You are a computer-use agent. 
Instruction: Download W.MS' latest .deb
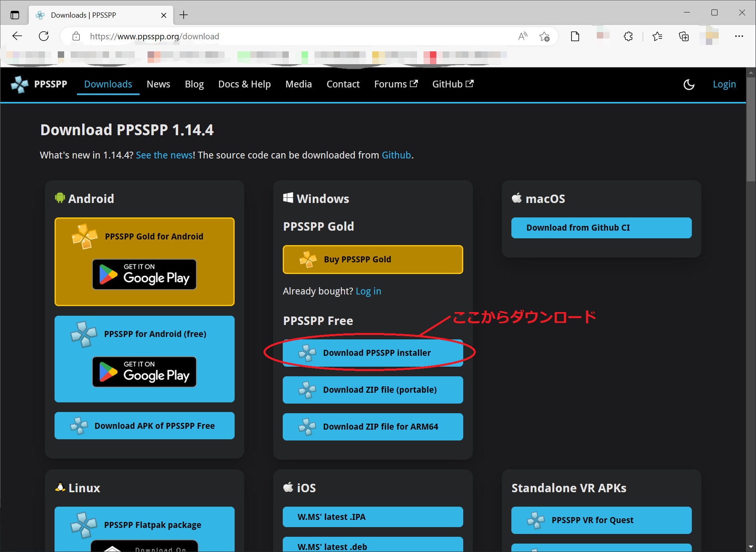point(373,545)
